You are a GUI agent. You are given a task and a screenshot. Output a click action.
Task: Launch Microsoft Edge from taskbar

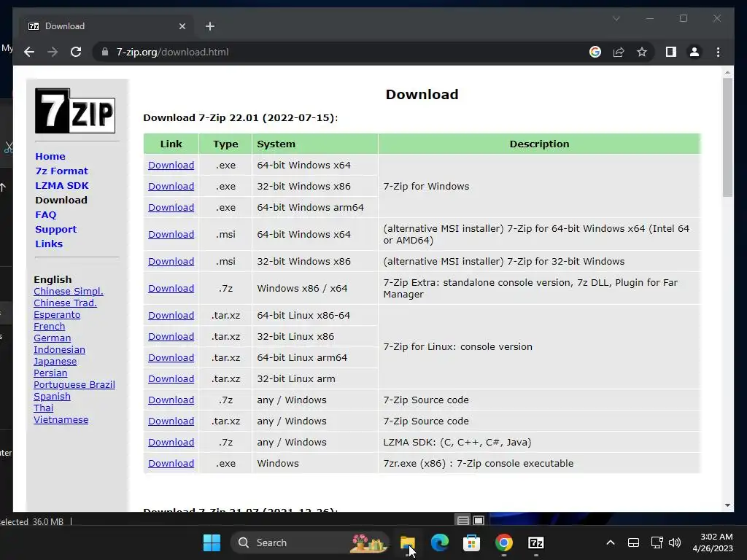click(440, 542)
